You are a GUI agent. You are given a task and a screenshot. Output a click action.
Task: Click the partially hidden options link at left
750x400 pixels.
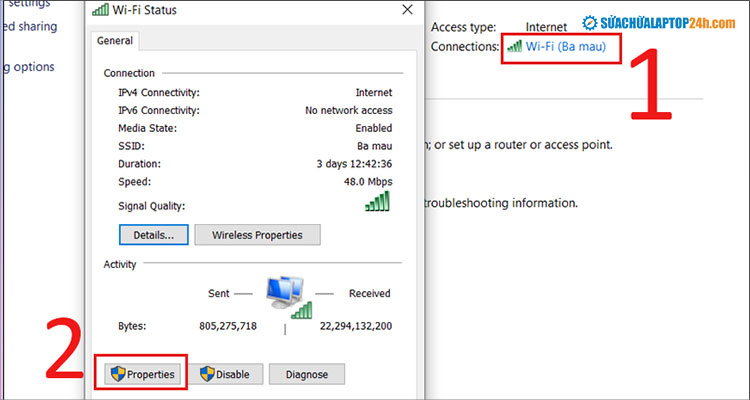[x=27, y=67]
